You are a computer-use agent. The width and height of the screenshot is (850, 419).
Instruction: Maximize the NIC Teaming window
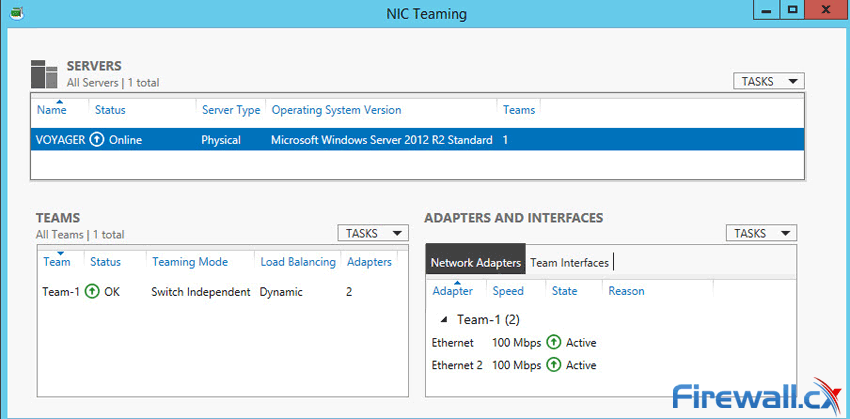click(792, 11)
